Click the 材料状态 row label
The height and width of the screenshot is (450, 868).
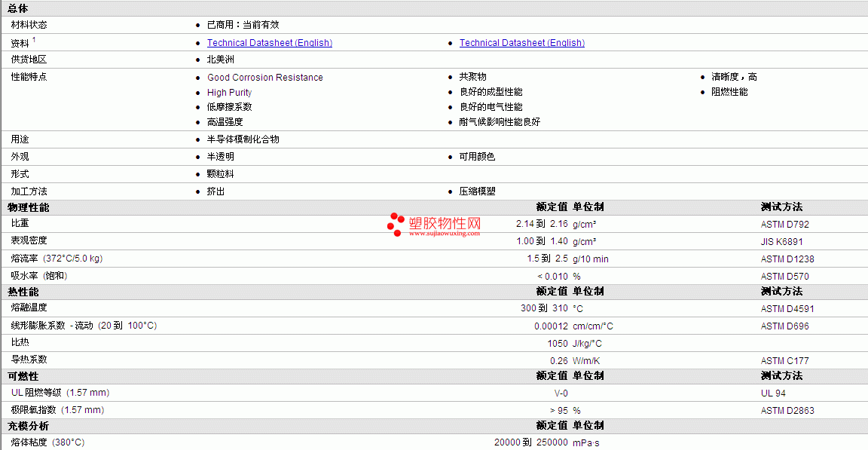[29, 25]
